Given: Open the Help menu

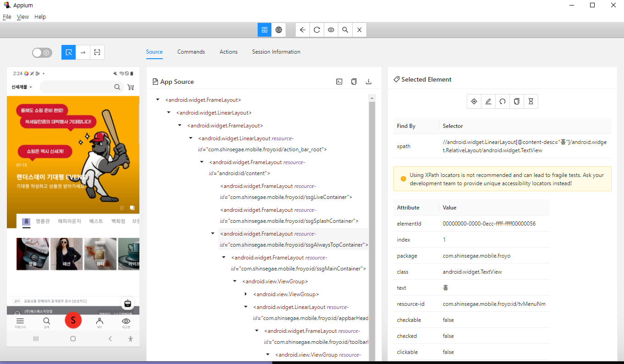Looking at the screenshot, I should [x=40, y=17].
